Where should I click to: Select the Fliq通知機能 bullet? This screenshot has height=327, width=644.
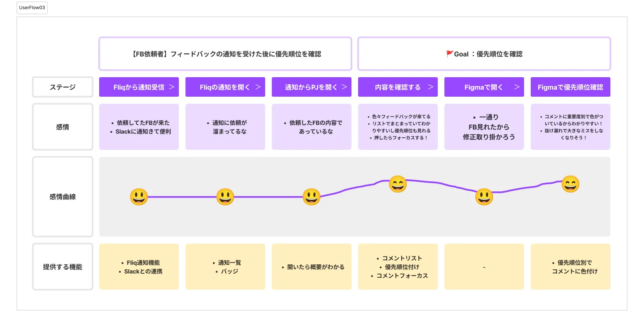pyautogui.click(x=140, y=263)
